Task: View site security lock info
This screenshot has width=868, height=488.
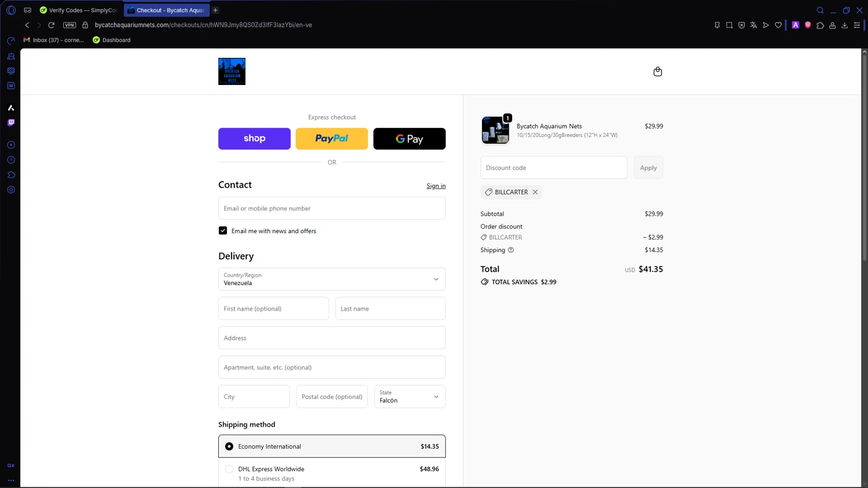Action: point(85,25)
